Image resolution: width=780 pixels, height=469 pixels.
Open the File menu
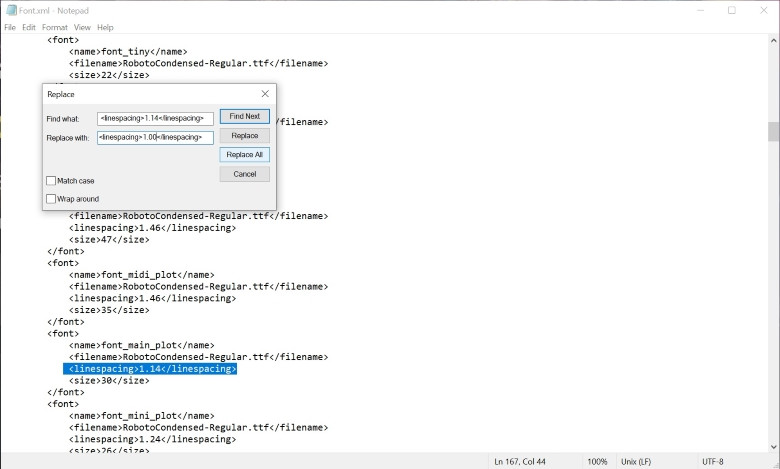10,27
